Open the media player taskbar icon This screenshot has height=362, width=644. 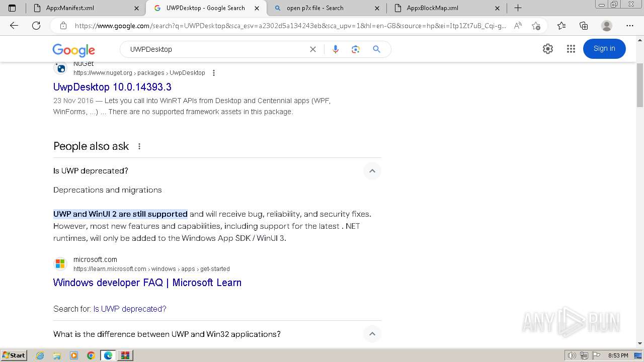click(74, 355)
